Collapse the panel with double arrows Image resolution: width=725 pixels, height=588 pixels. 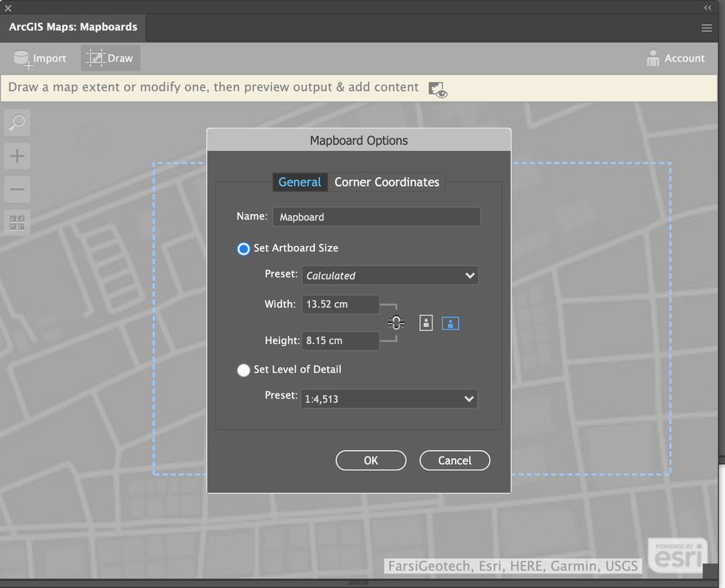click(x=708, y=7)
